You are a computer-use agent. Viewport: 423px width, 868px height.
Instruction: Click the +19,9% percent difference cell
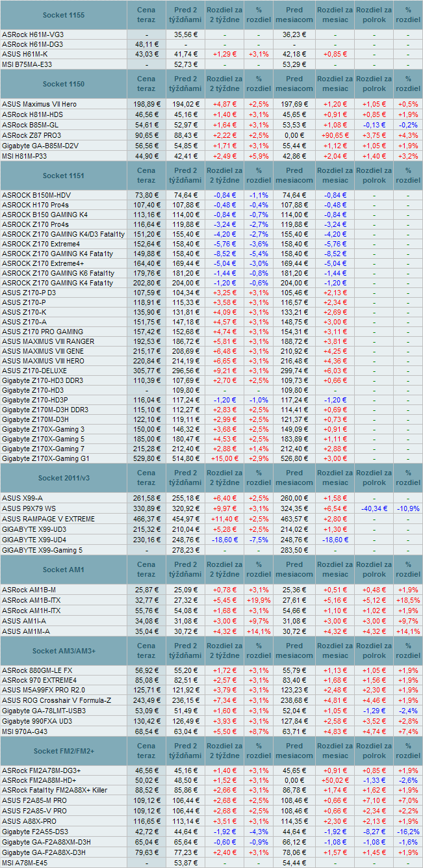click(x=259, y=599)
